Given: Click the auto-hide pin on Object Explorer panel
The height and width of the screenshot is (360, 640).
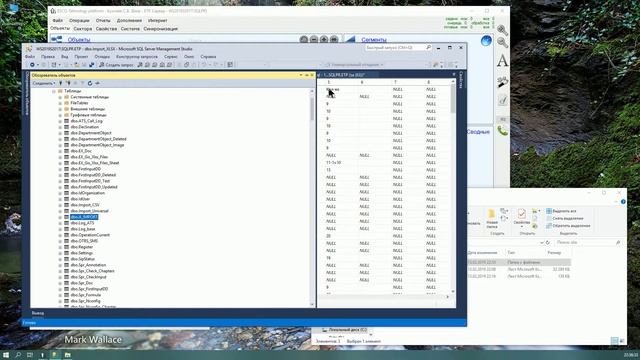Looking at the screenshot, I should coord(307,75).
